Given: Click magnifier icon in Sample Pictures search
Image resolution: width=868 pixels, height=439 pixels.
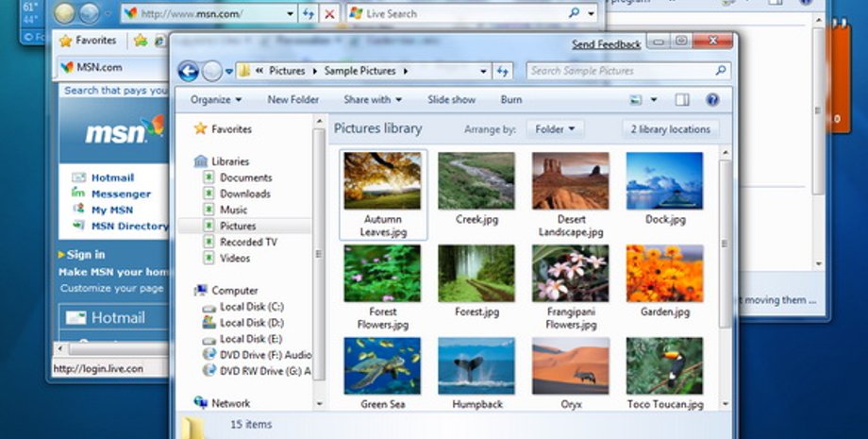Looking at the screenshot, I should click(x=720, y=71).
